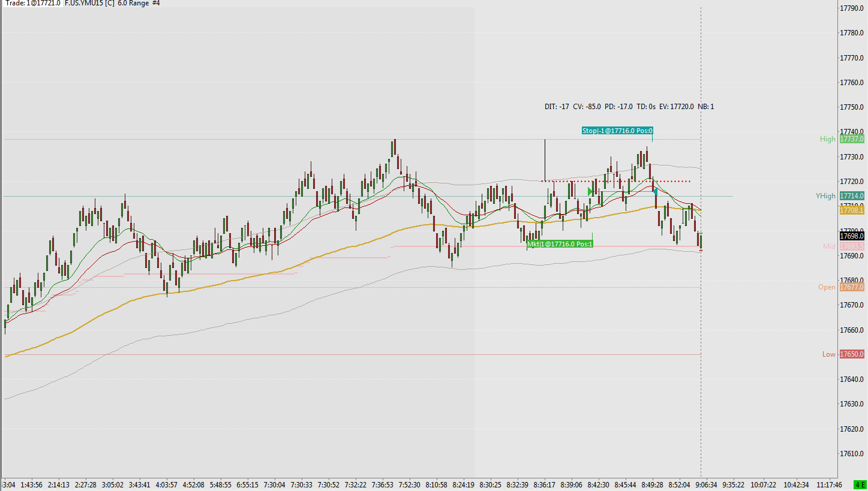
Task: Click the '6.0 Range' bar period text
Action: [133, 4]
